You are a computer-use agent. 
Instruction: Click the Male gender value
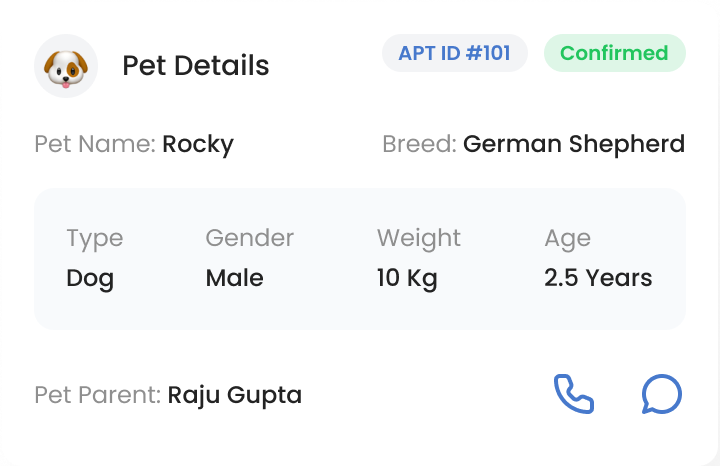pyautogui.click(x=235, y=278)
